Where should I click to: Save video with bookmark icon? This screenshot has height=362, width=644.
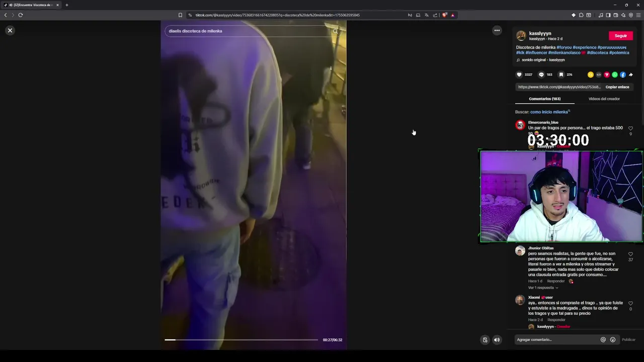[561, 75]
